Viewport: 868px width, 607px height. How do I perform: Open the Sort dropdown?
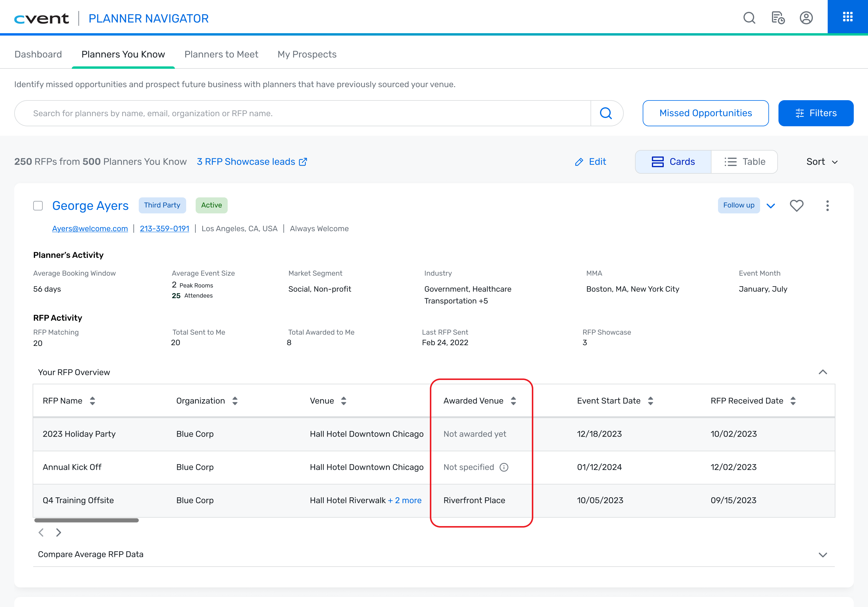[822, 162]
